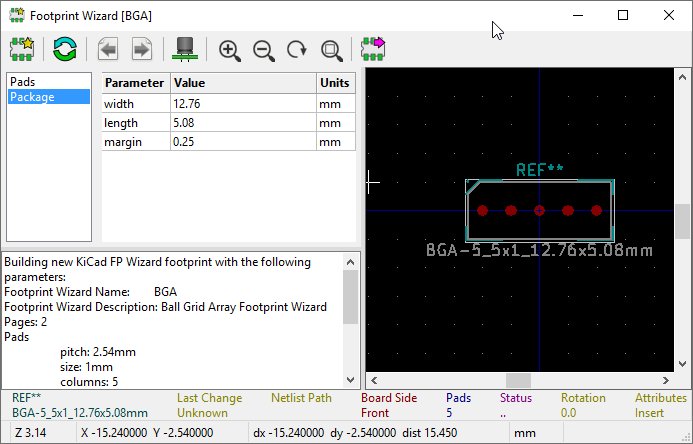Open the footprint wizard selector icon

22,49
